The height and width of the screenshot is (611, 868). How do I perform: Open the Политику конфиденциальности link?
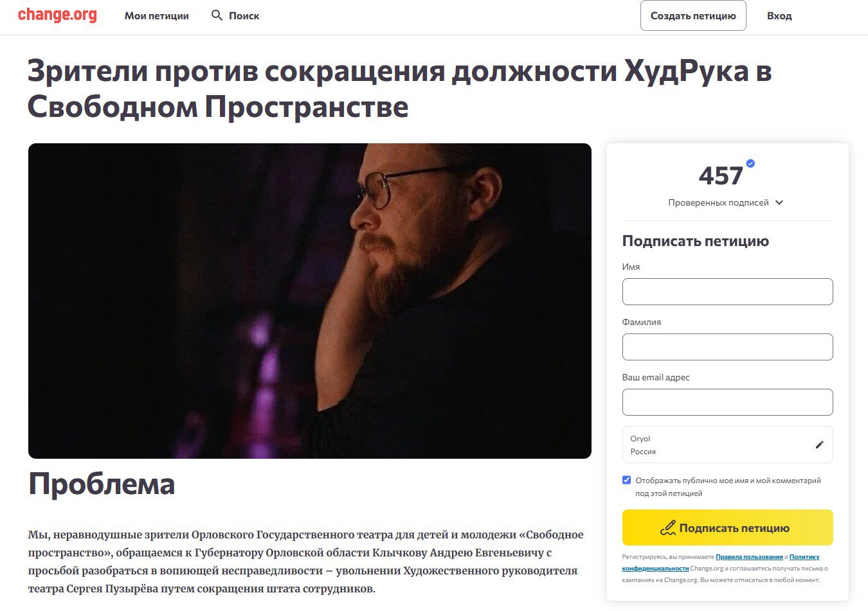pyautogui.click(x=721, y=563)
